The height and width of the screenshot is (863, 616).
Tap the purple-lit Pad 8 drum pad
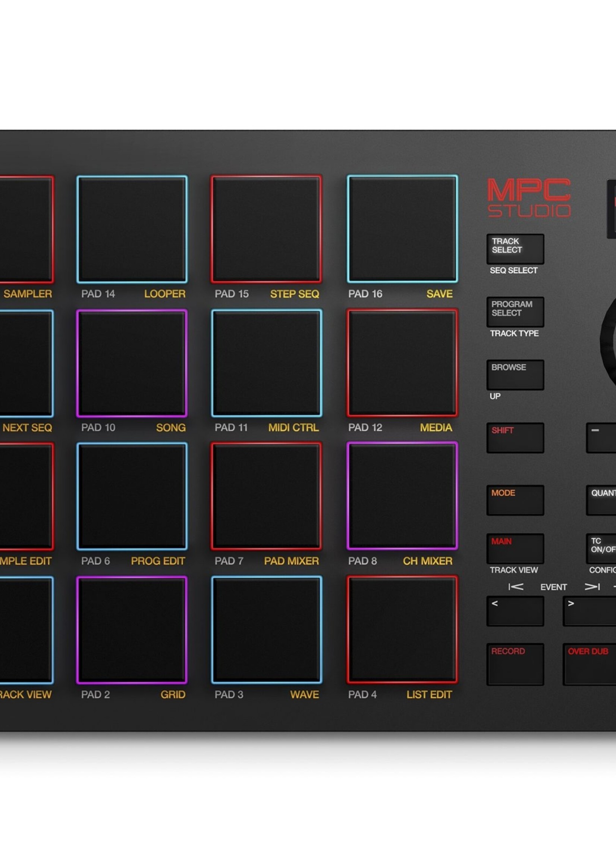coord(402,496)
